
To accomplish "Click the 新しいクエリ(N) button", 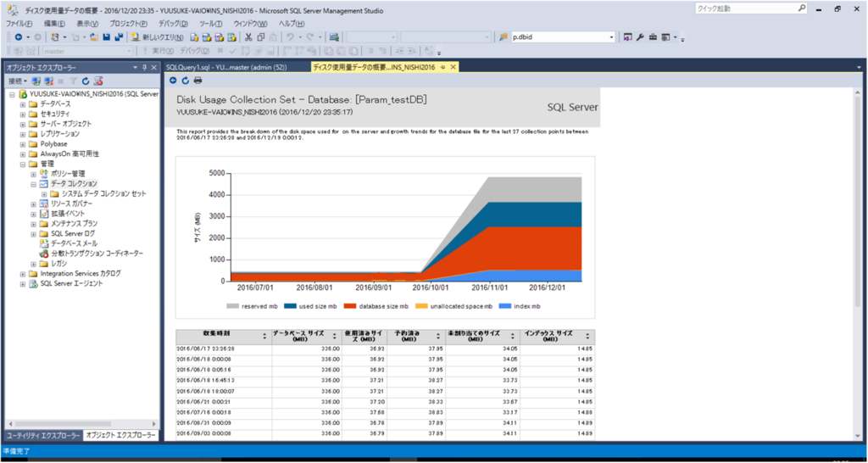I will (x=157, y=37).
